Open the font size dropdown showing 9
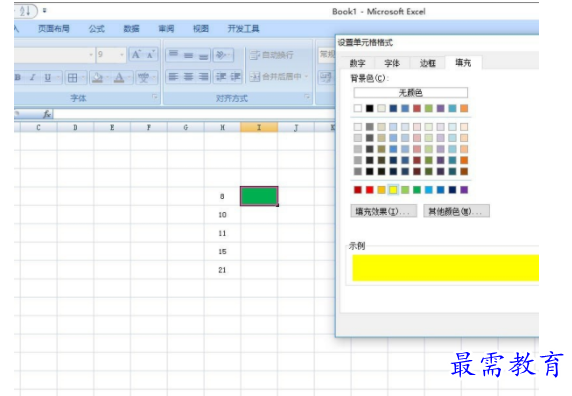 [x=121, y=55]
